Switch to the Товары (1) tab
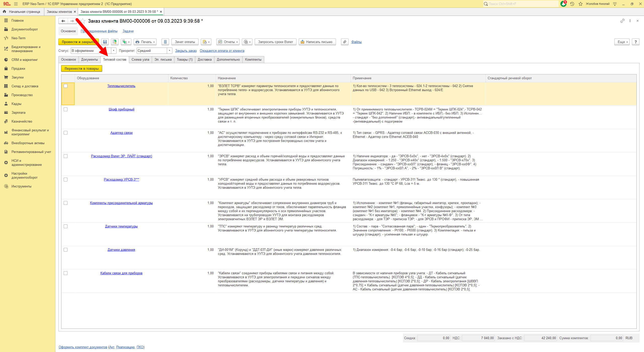This screenshot has width=644, height=352. pyautogui.click(x=185, y=60)
